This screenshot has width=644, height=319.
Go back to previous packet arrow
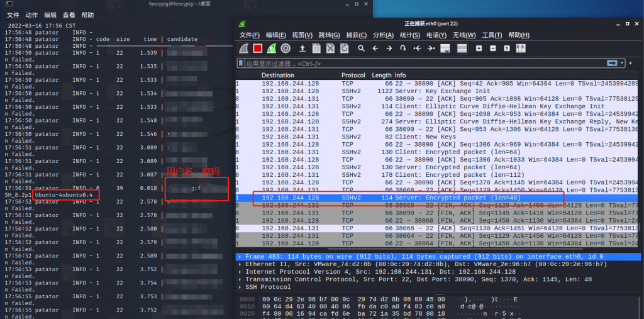click(375, 48)
